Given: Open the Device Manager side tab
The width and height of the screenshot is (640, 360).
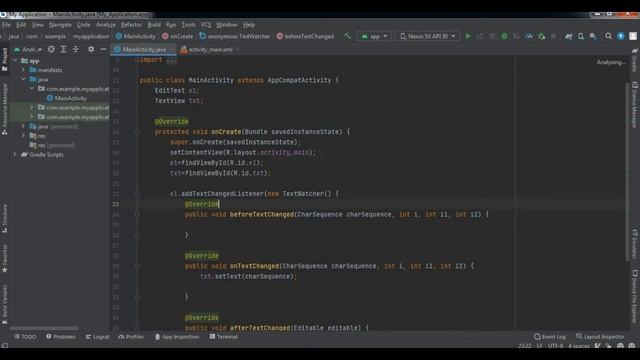Looking at the screenshot, I should pos(635,104).
